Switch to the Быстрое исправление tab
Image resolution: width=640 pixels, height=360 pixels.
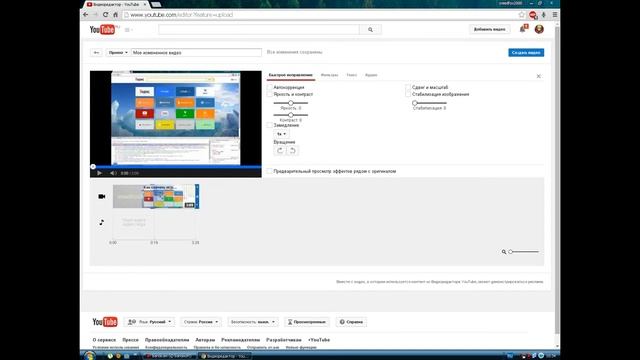(291, 75)
